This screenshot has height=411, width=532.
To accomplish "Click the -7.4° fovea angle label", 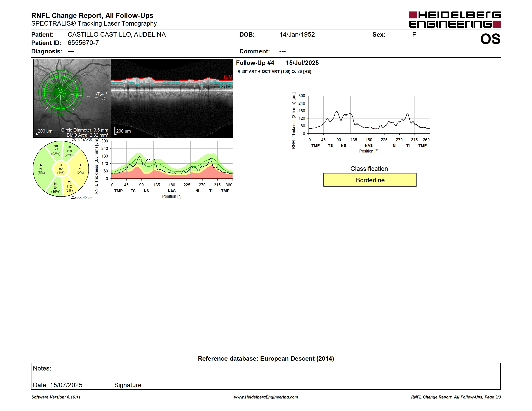I will [x=101, y=94].
